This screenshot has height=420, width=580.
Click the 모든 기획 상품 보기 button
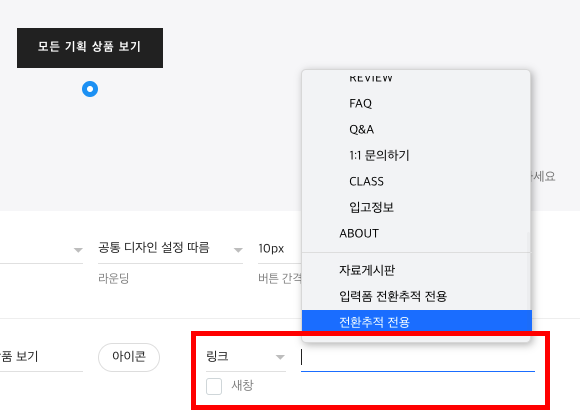click(90, 48)
